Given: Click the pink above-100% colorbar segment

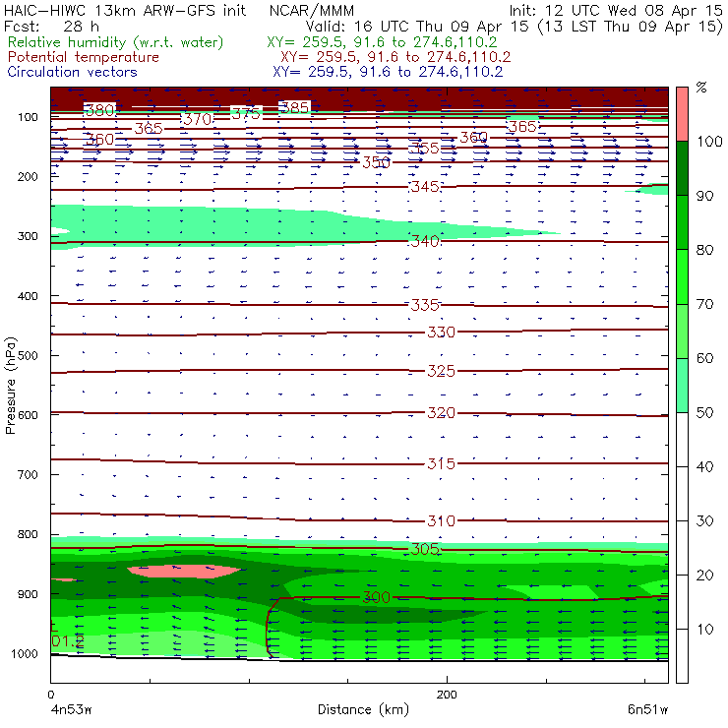Looking at the screenshot, I should click(682, 114).
